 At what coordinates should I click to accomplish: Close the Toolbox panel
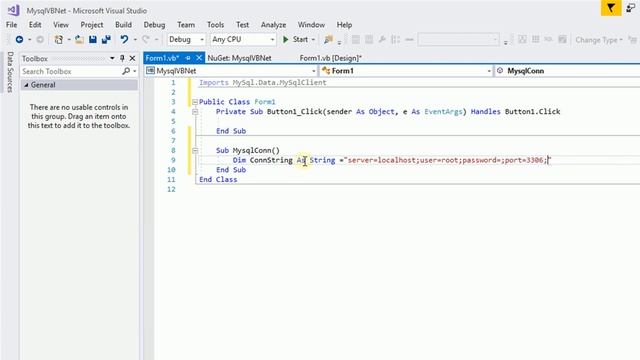point(132,58)
